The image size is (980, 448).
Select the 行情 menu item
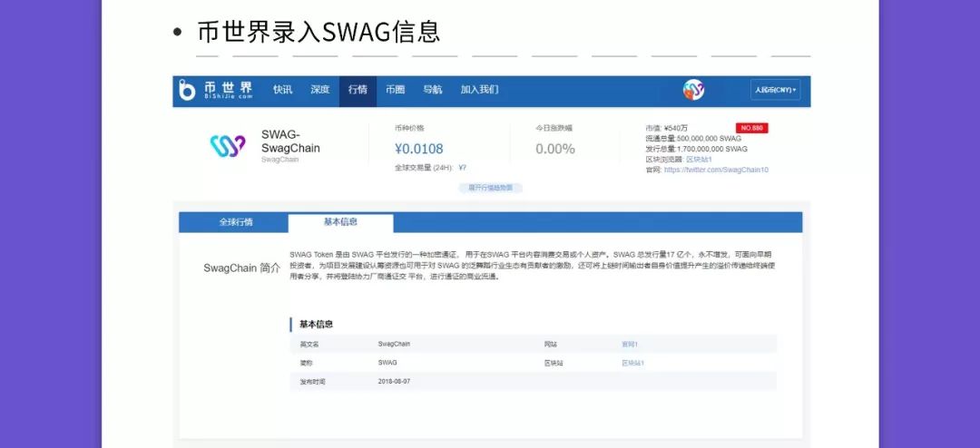pos(358,92)
